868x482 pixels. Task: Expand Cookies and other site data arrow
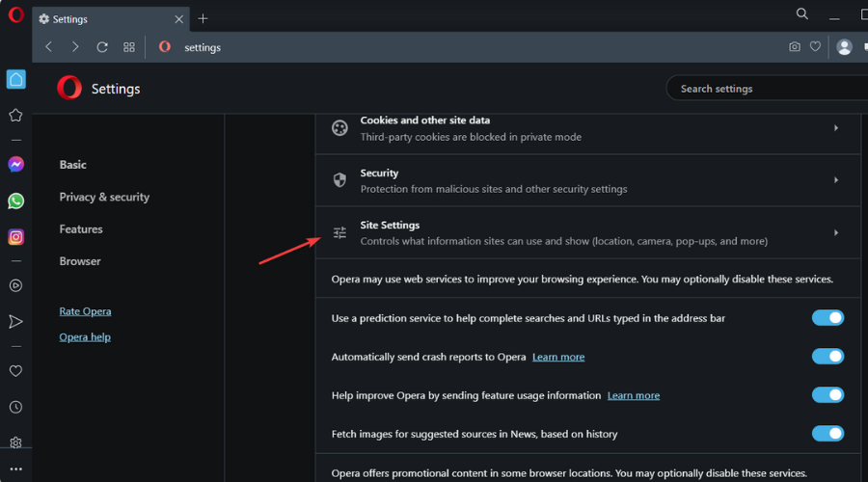pyautogui.click(x=836, y=128)
